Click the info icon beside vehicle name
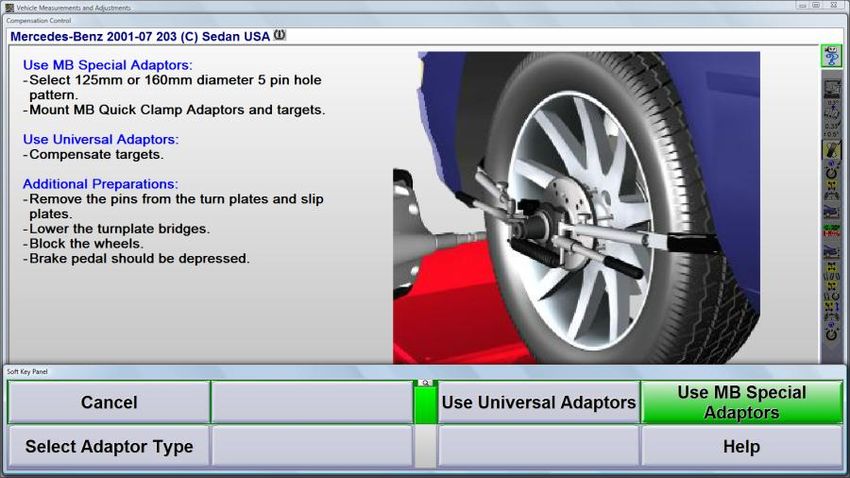Image resolution: width=850 pixels, height=478 pixels. [279, 35]
